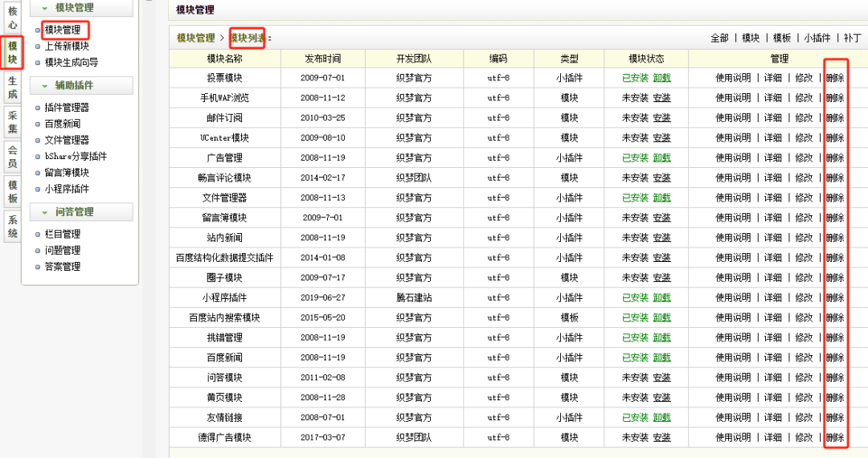
Task: Collapse the 辅助插件 section arrow
Action: [44, 86]
